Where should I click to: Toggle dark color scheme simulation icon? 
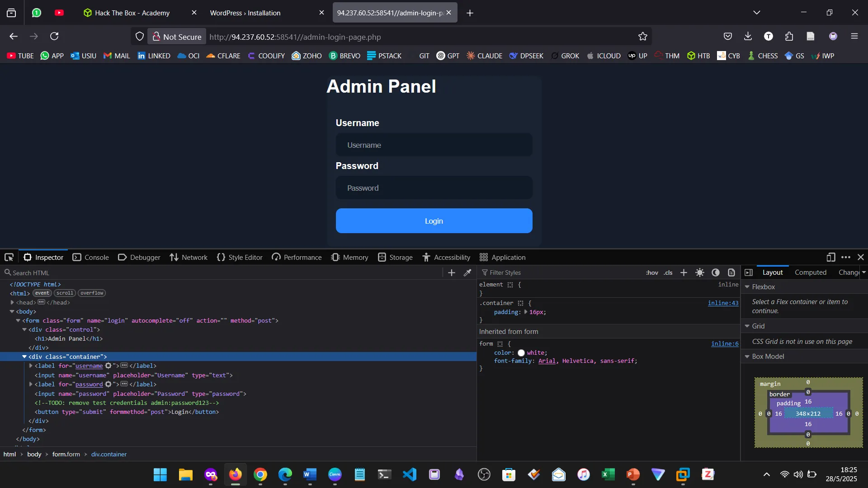(x=716, y=272)
